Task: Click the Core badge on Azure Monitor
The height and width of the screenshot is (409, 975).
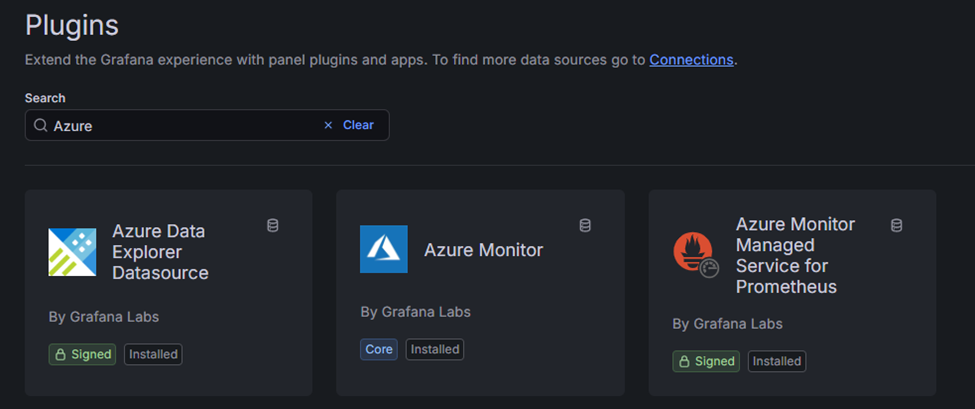Action: tap(379, 349)
